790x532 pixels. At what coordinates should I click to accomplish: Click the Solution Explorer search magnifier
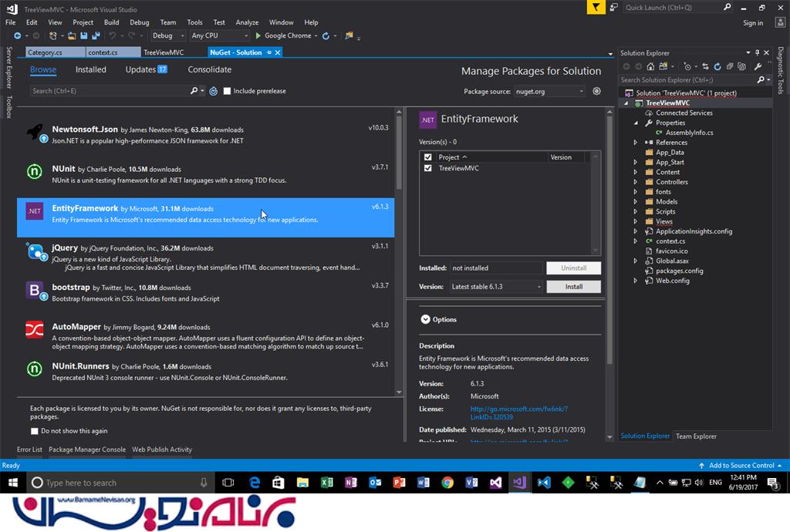(760, 79)
